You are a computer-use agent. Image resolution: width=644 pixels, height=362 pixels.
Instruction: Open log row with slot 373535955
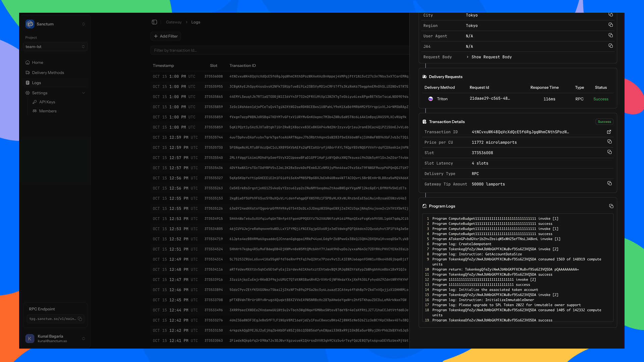click(x=280, y=86)
